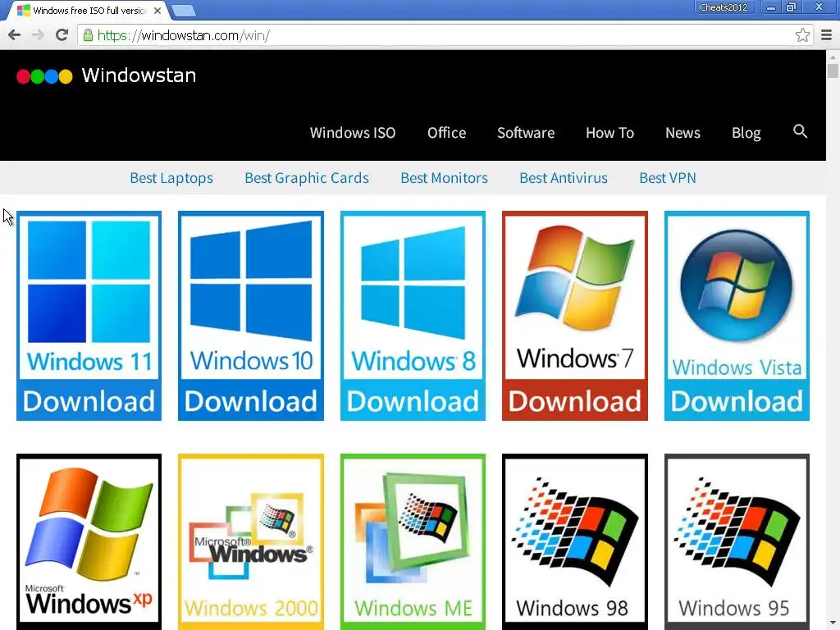840x630 pixels.
Task: Reload the page with the refresh icon
Action: (62, 34)
